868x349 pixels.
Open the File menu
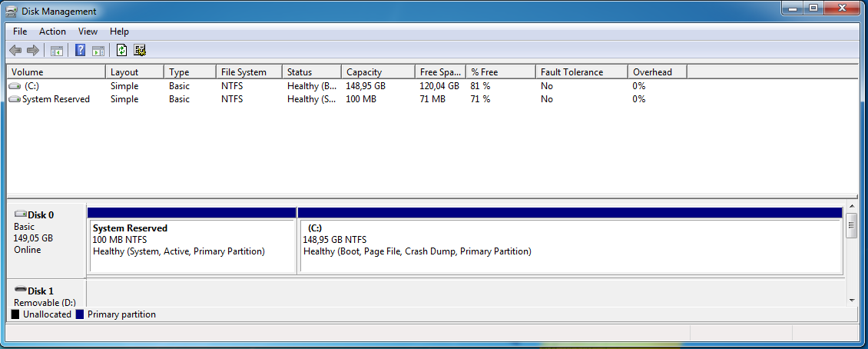(x=20, y=32)
